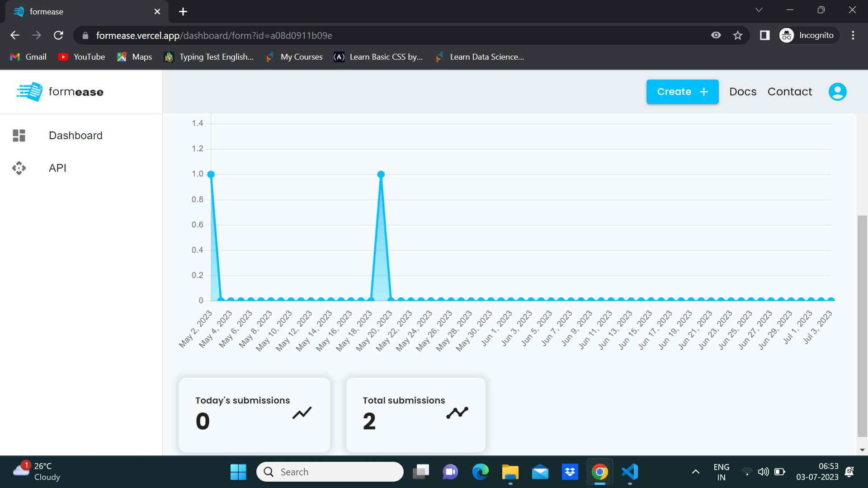Open the My Courses bookmark
The width and height of the screenshot is (868, 488).
tap(294, 57)
